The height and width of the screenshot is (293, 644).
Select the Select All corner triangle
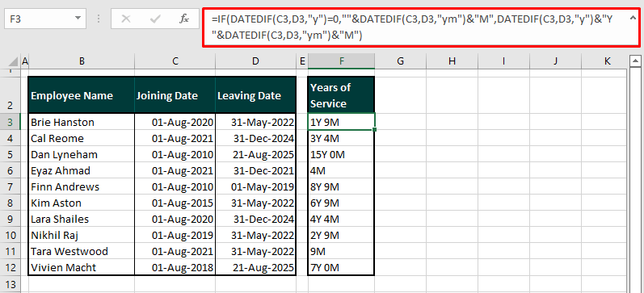(x=14, y=62)
